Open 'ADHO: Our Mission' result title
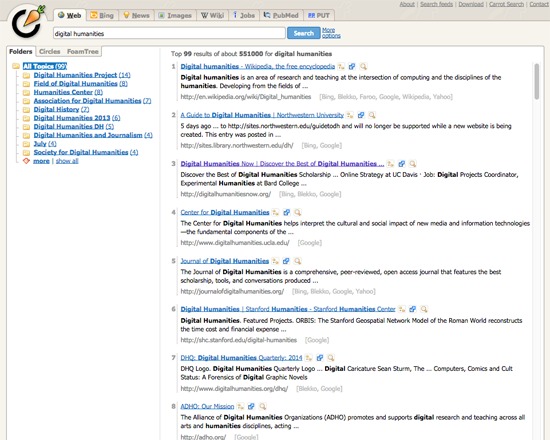Screen dimensions: 550x440 207,406
